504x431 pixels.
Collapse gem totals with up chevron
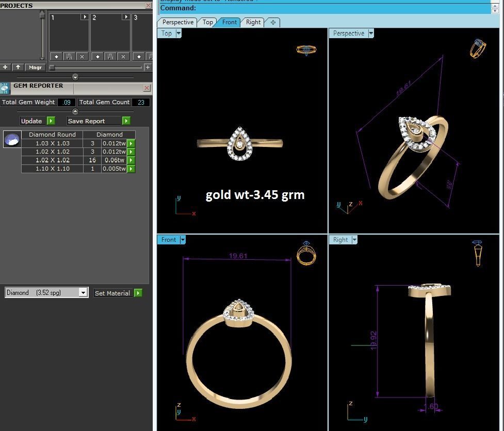tap(75, 111)
